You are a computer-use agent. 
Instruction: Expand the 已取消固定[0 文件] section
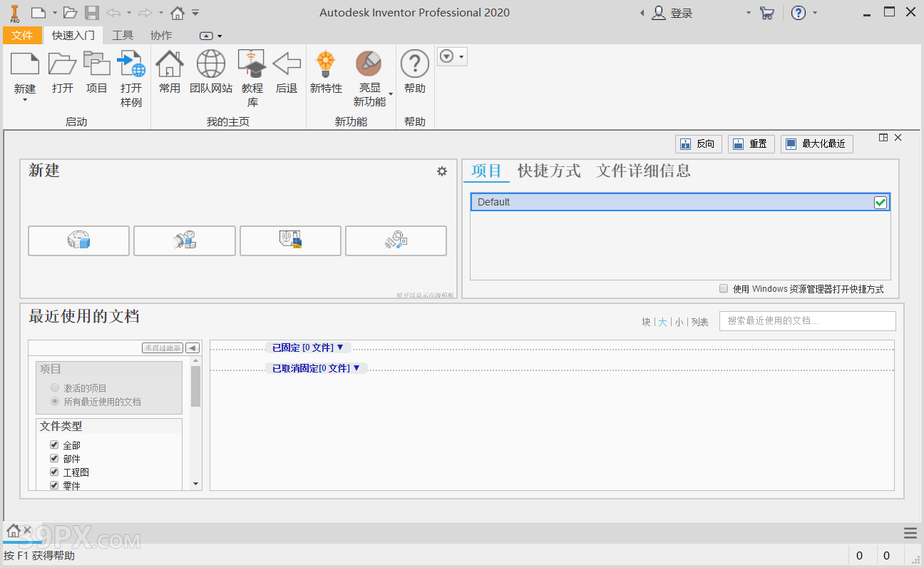coord(317,368)
